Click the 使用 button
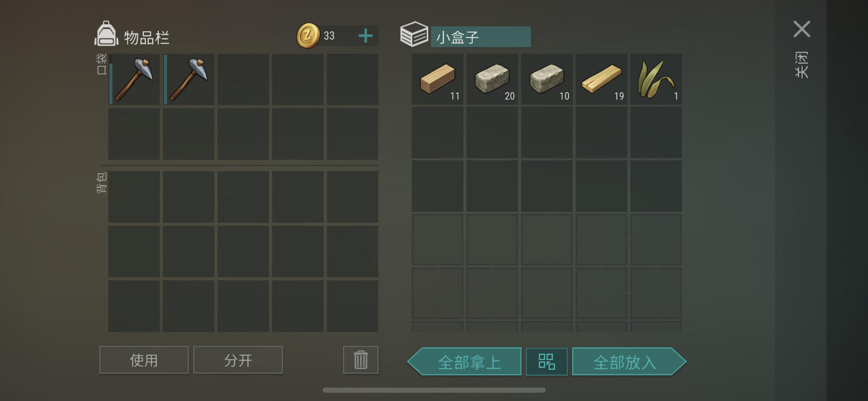 coord(144,360)
